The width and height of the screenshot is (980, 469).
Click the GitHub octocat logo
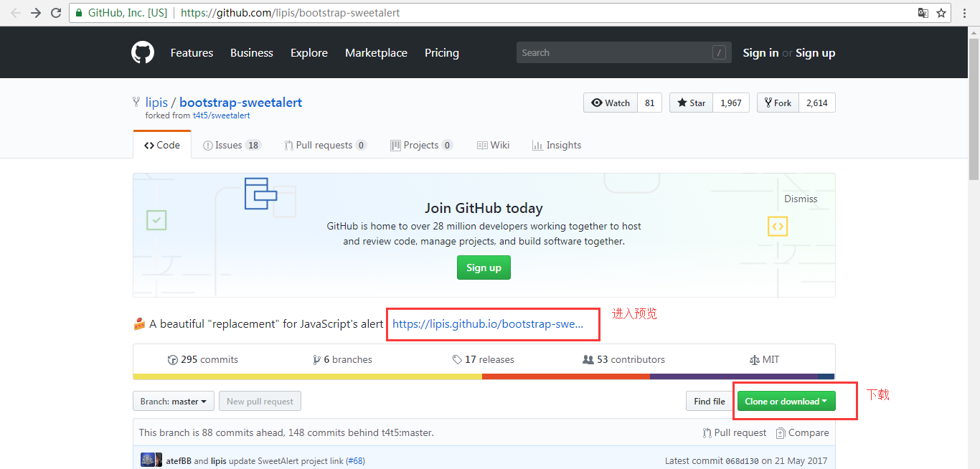(143, 52)
